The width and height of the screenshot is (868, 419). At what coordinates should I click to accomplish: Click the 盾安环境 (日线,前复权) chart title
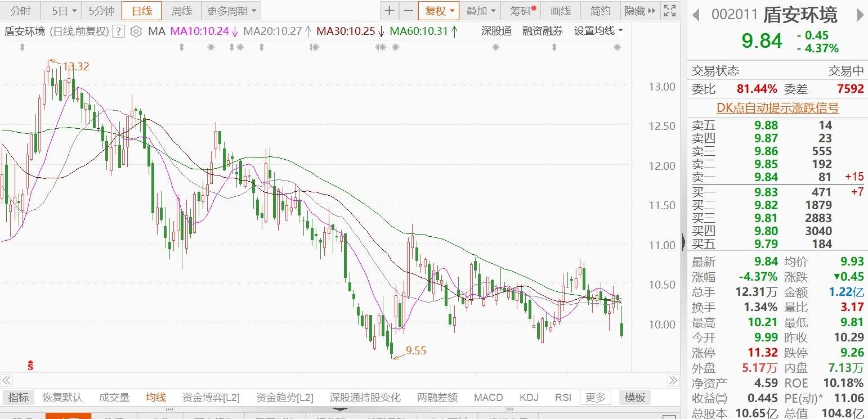tap(56, 31)
